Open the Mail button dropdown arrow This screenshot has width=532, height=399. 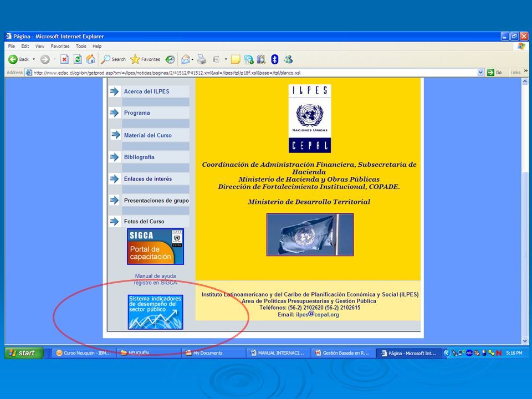(192, 59)
